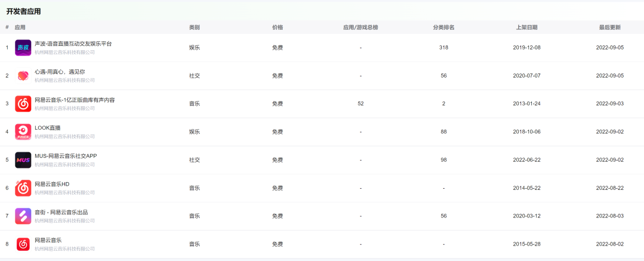Click the 上架日期 column header
This screenshot has height=261, width=644.
[x=527, y=27]
